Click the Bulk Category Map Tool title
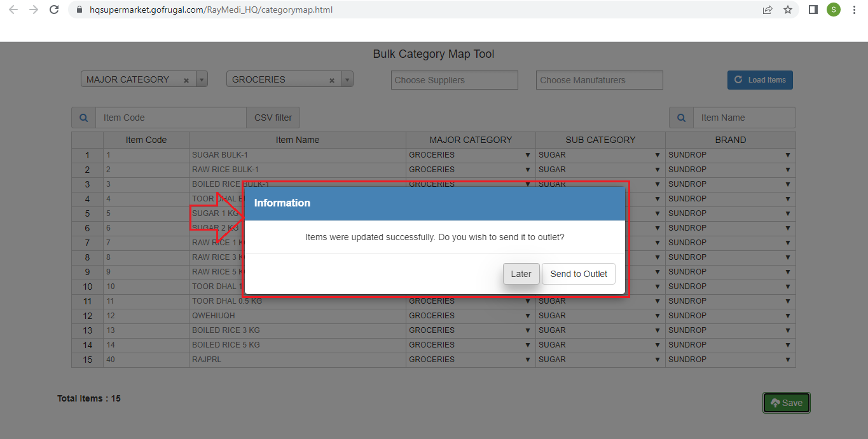The height and width of the screenshot is (439, 868). [x=434, y=54]
